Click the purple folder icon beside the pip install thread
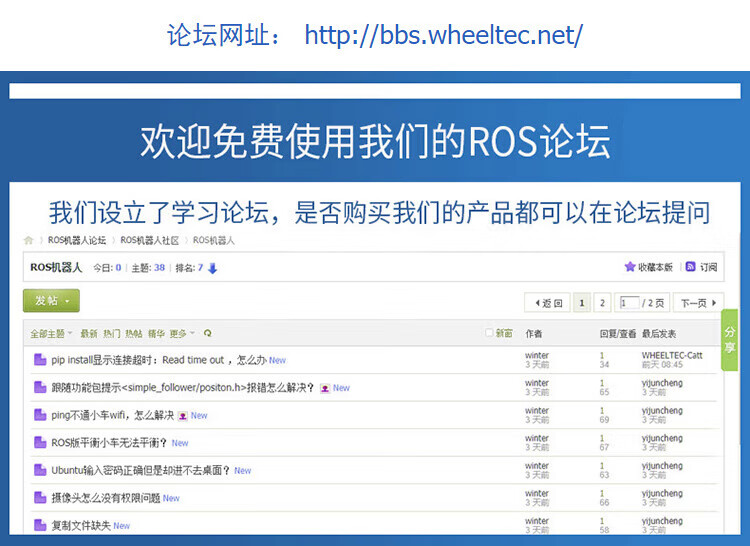The image size is (750, 546). pyautogui.click(x=40, y=360)
